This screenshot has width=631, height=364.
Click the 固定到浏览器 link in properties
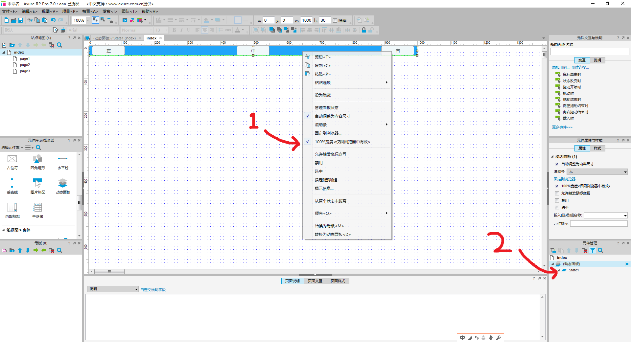click(564, 179)
